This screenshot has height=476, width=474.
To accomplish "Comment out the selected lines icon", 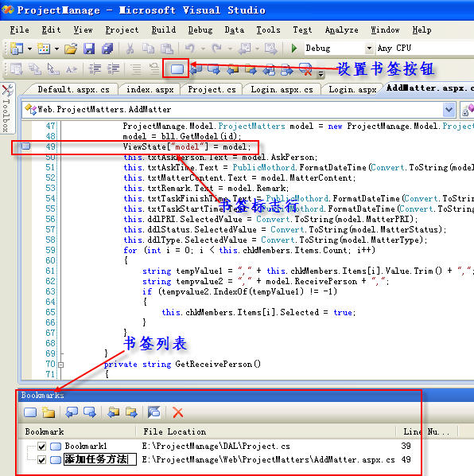I will click(x=136, y=69).
